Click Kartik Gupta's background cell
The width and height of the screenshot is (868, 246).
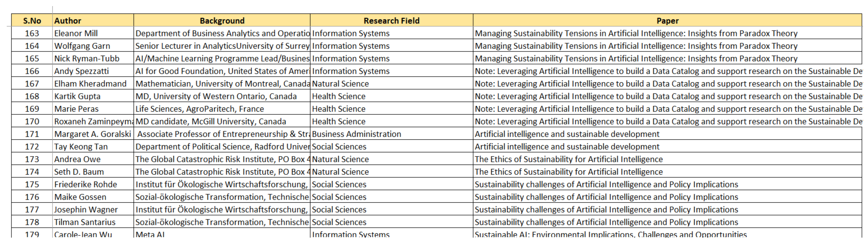(222, 96)
